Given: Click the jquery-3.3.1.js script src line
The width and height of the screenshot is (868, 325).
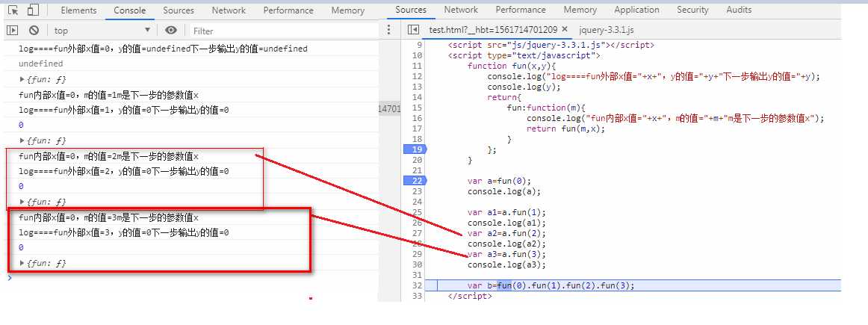Looking at the screenshot, I should (551, 45).
